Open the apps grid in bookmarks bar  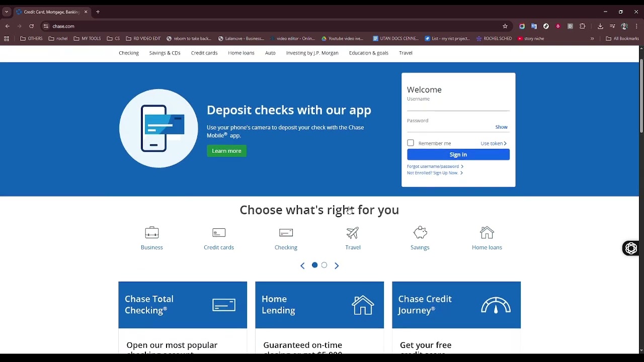click(7, 39)
